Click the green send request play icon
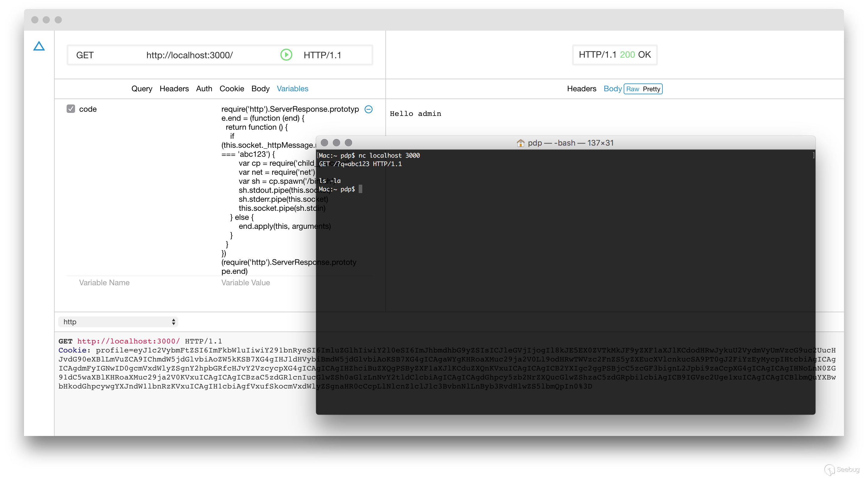This screenshot has height=478, width=868. pyautogui.click(x=286, y=55)
